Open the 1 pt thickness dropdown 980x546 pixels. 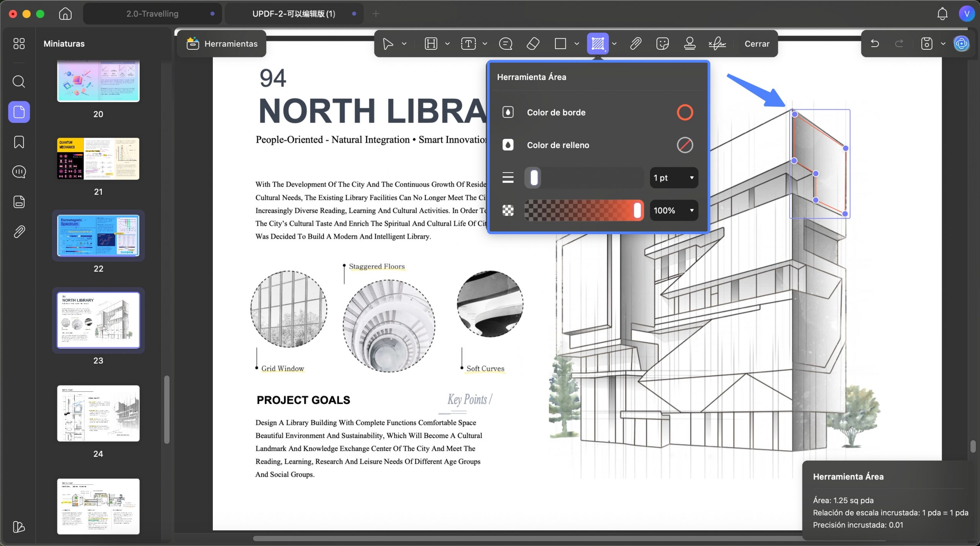tap(674, 178)
